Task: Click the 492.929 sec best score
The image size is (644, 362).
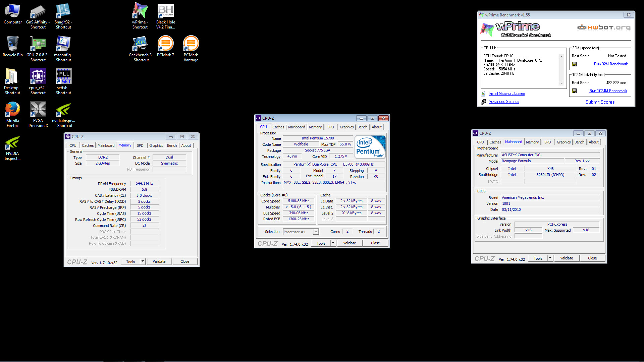Action: [616, 83]
